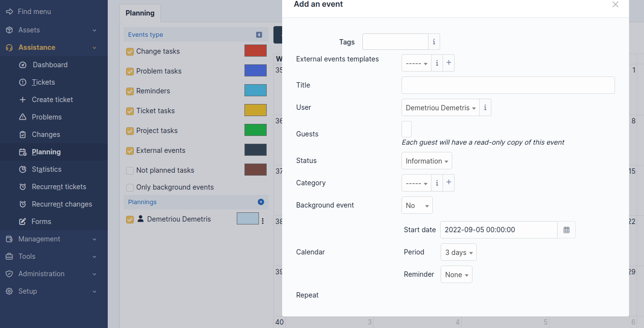Click the calendar picker icon beside Start date
This screenshot has width=644, height=328.
tap(566, 229)
